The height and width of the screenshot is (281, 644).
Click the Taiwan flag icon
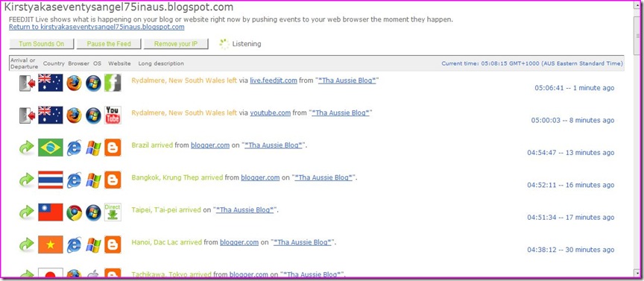[x=51, y=212]
